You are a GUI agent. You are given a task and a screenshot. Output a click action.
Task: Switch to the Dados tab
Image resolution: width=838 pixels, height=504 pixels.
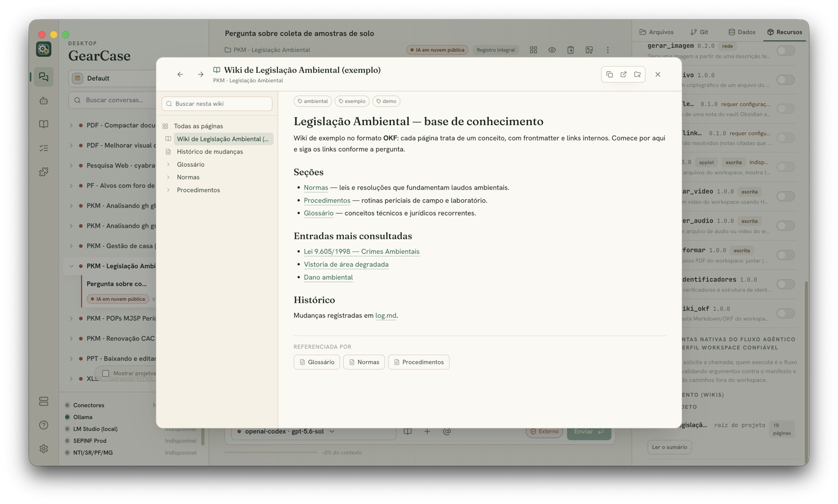pyautogui.click(x=742, y=32)
